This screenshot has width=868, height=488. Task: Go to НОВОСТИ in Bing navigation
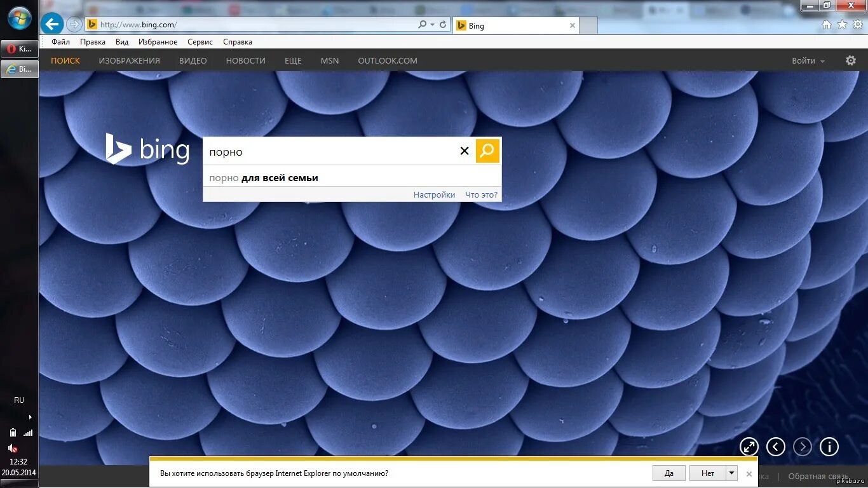click(246, 61)
